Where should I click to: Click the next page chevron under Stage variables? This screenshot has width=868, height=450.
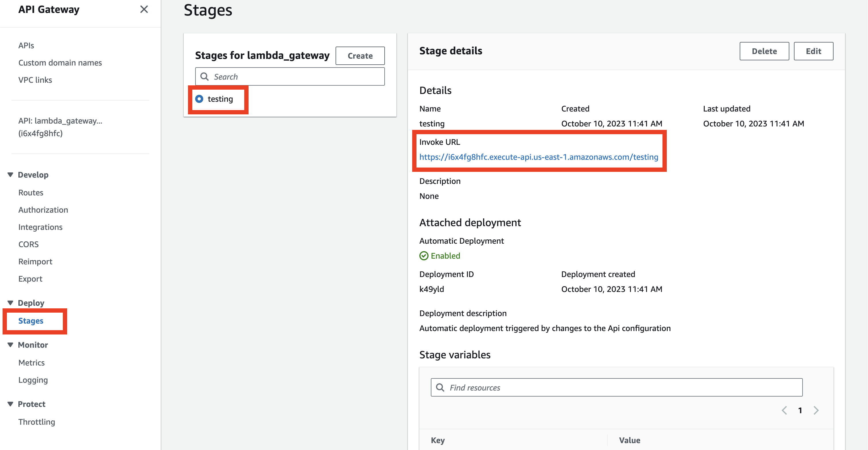pyautogui.click(x=816, y=410)
